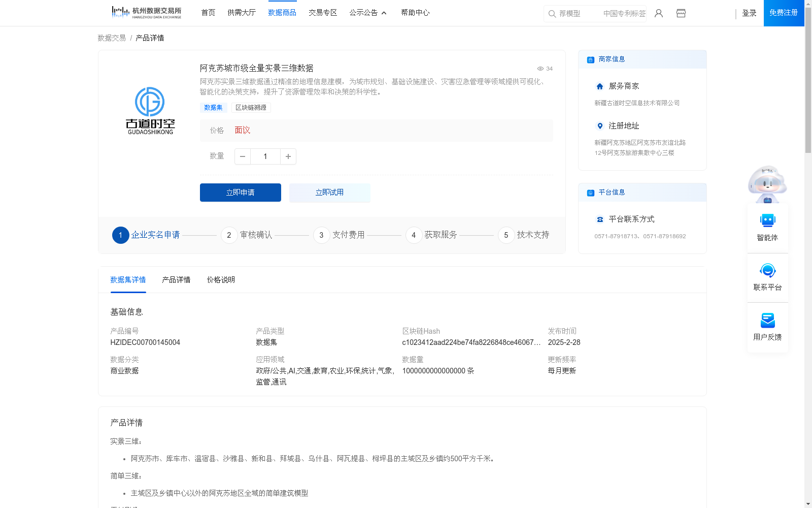
Task: Click the data volume value 条
Action: tap(438, 371)
